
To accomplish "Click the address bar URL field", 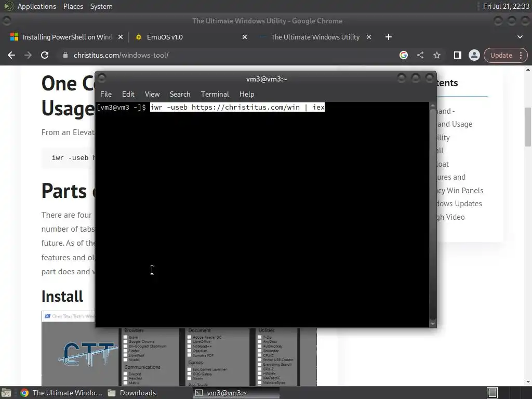I will click(231, 55).
